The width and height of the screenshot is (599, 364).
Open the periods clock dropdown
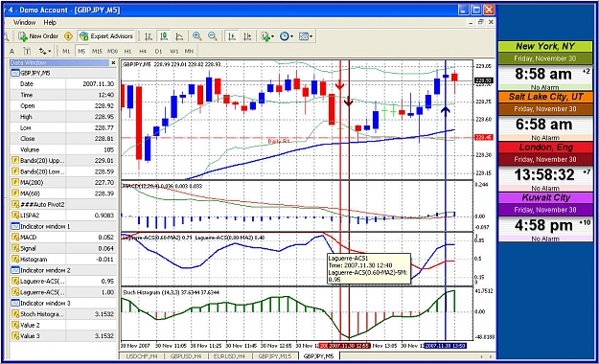point(287,36)
